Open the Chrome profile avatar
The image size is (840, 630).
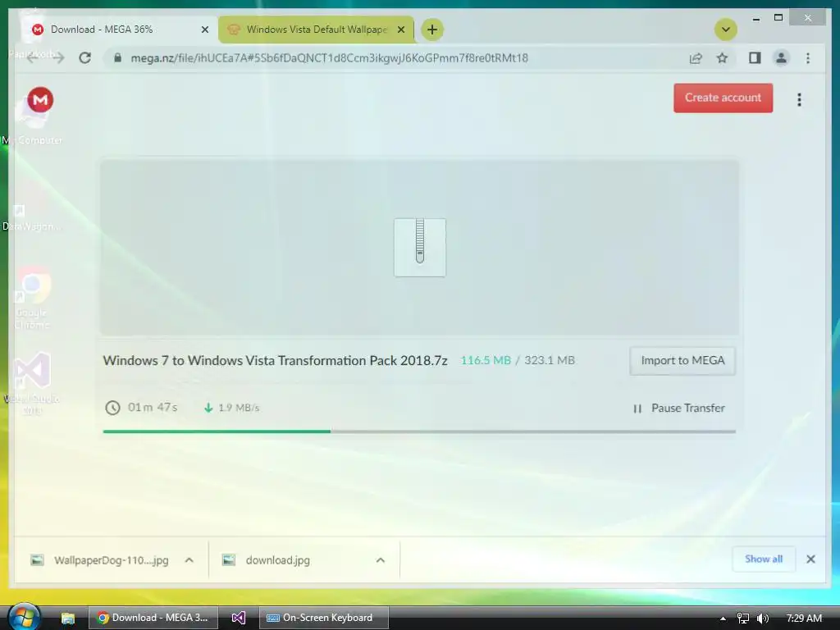click(781, 58)
